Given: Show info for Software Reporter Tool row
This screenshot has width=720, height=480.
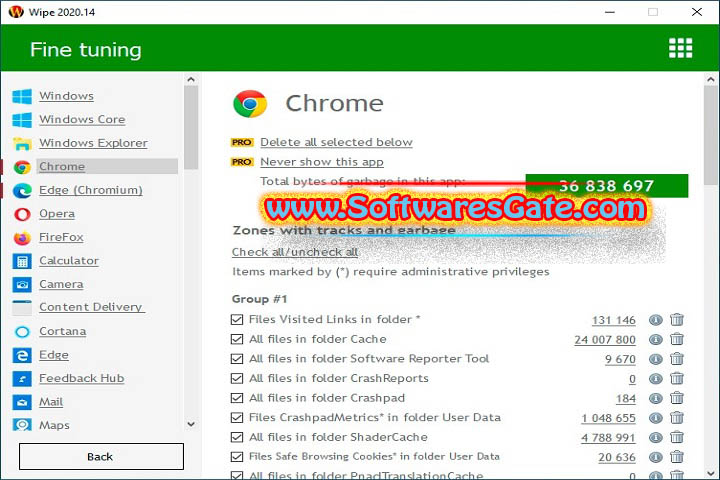Looking at the screenshot, I should [656, 359].
